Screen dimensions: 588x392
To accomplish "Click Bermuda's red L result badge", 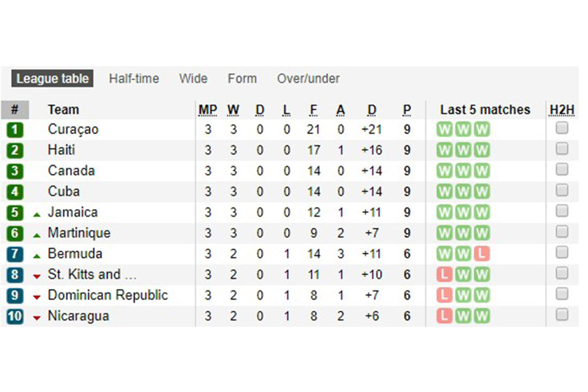I will pos(482,254).
